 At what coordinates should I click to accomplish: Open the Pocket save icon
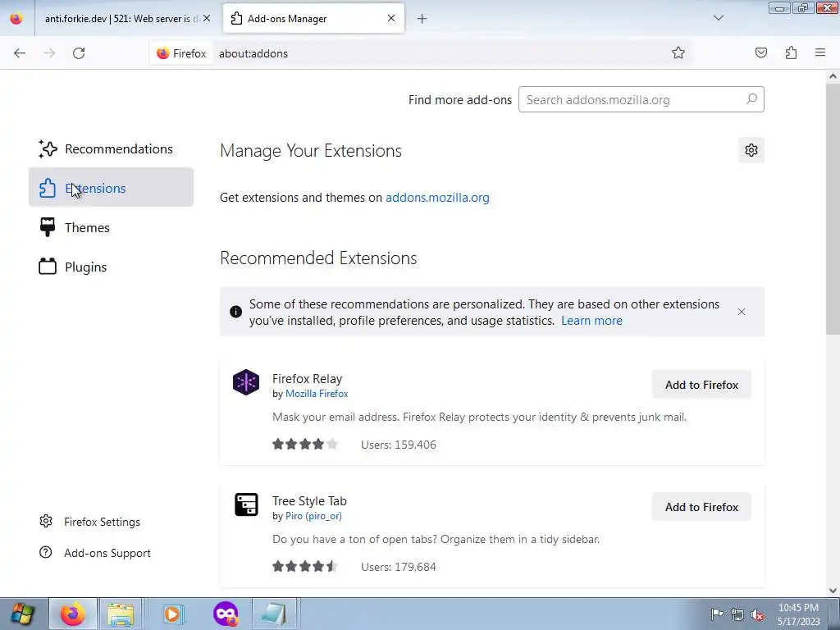coord(761,53)
